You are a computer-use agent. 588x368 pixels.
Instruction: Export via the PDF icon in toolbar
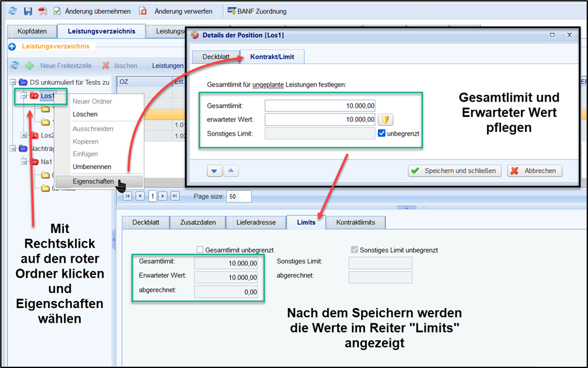(x=43, y=11)
